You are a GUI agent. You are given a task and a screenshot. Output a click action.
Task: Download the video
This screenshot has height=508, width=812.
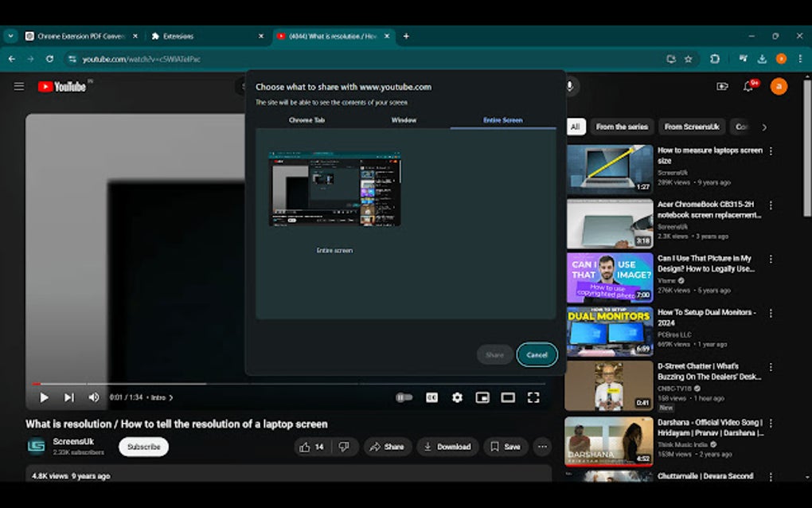pyautogui.click(x=447, y=447)
